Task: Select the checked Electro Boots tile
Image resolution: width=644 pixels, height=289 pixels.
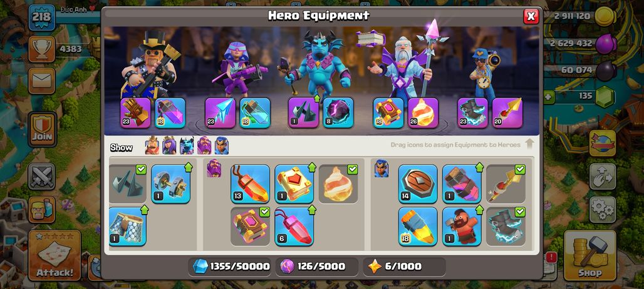Action: point(506,226)
